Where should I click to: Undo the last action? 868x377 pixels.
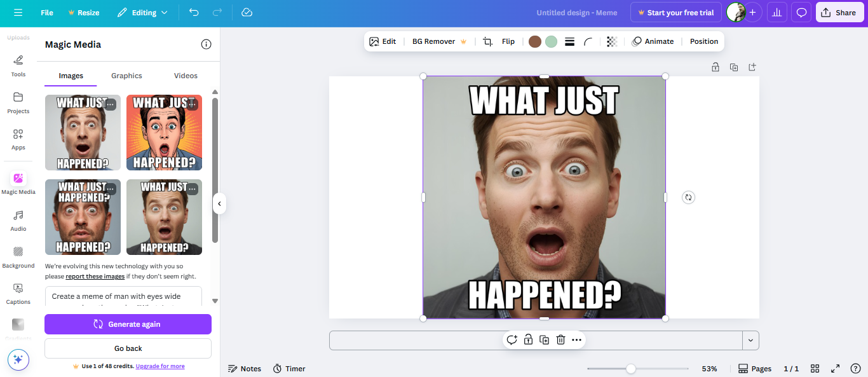[194, 12]
